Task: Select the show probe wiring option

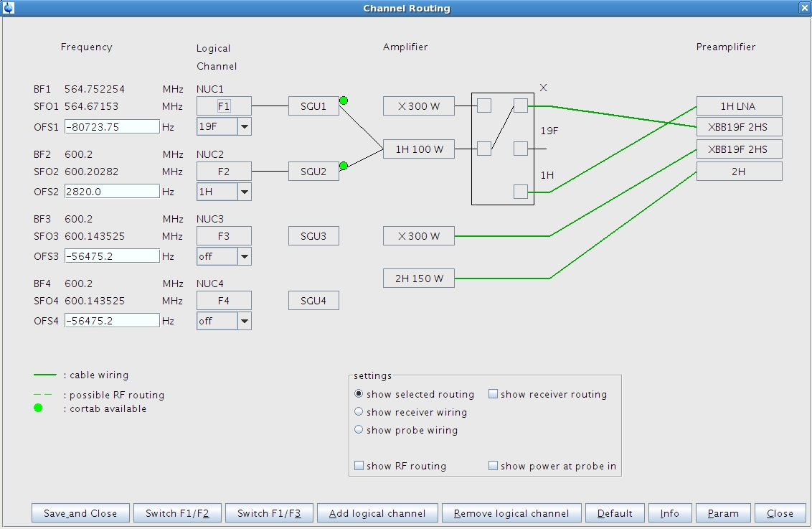Action: (x=359, y=431)
